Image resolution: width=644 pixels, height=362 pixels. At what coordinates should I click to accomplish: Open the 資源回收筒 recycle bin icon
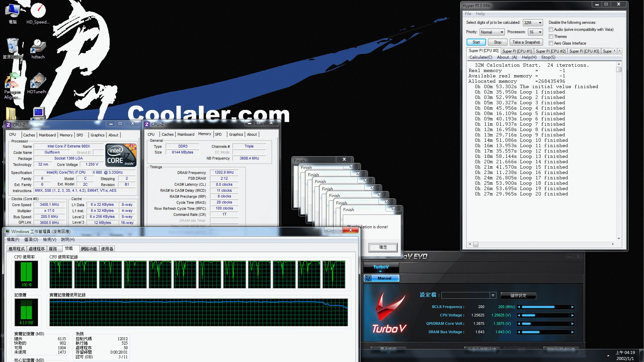tap(13, 49)
